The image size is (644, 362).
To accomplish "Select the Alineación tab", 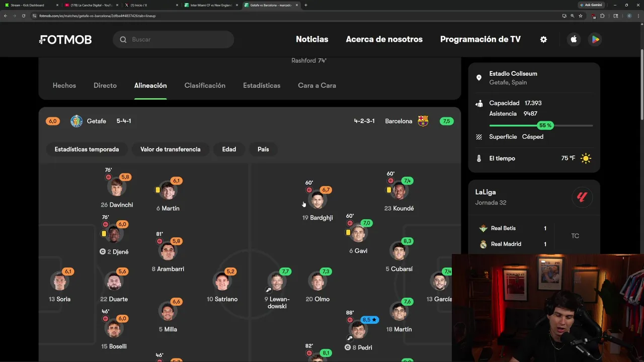I will [x=150, y=85].
